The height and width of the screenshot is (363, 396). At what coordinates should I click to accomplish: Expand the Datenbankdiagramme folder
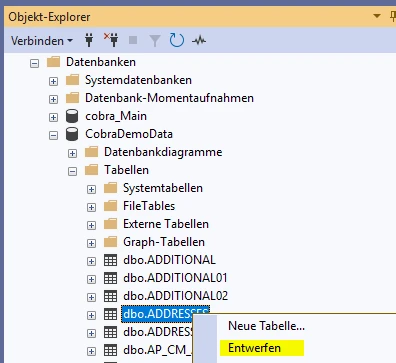coord(72,153)
